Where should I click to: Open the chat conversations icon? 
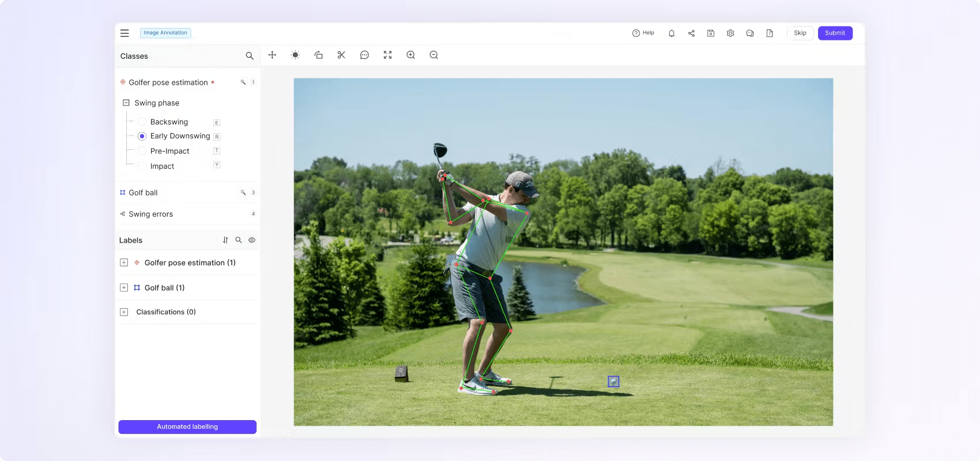click(750, 33)
